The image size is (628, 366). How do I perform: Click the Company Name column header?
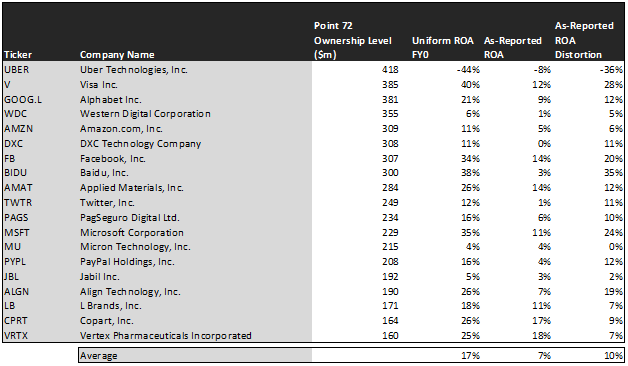coord(117,55)
